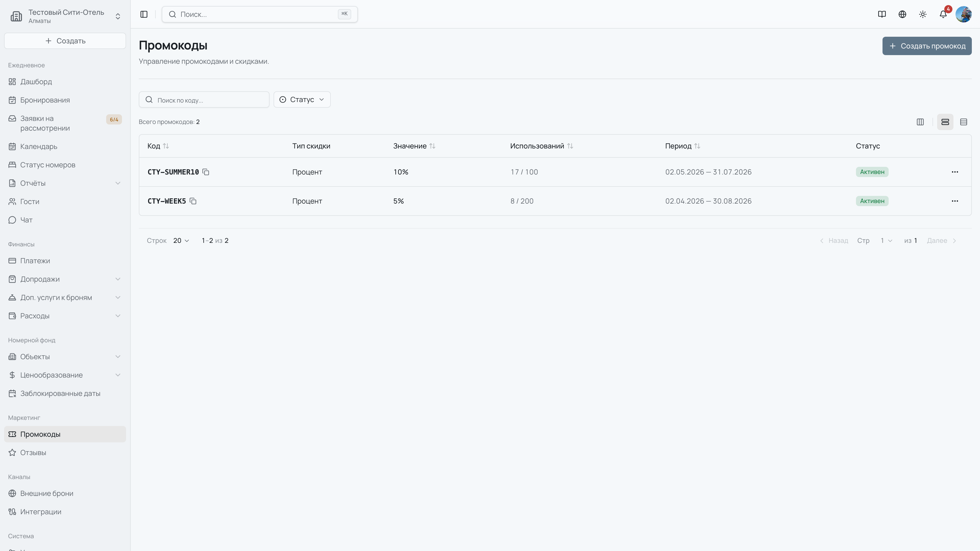The height and width of the screenshot is (551, 980).
Task: Click the sidebar Создать button
Action: pos(65,41)
